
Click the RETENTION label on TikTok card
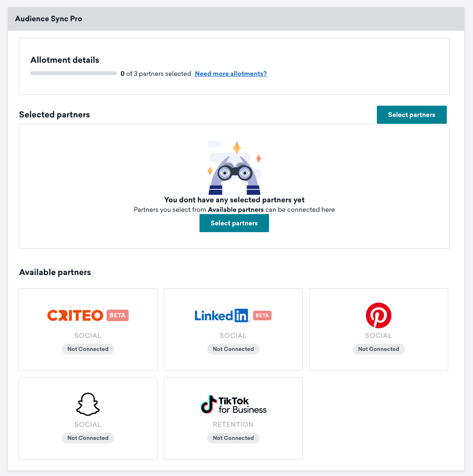(x=233, y=425)
